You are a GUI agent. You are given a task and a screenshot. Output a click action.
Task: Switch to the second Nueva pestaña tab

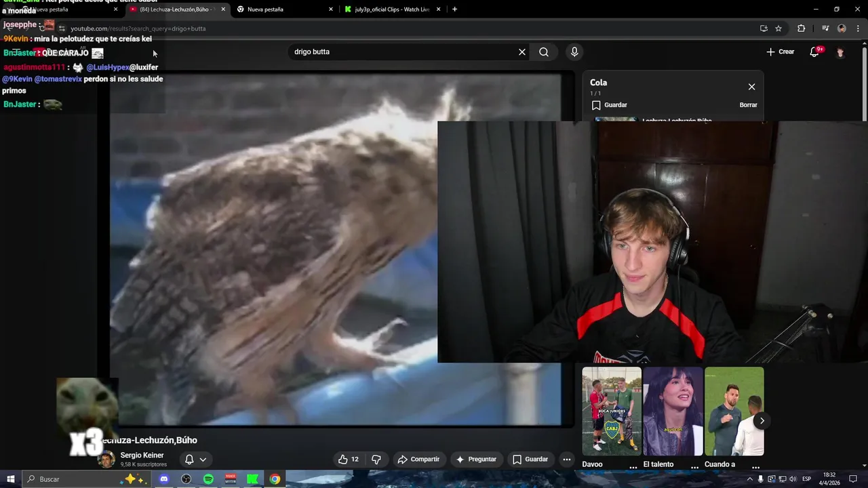(x=285, y=9)
